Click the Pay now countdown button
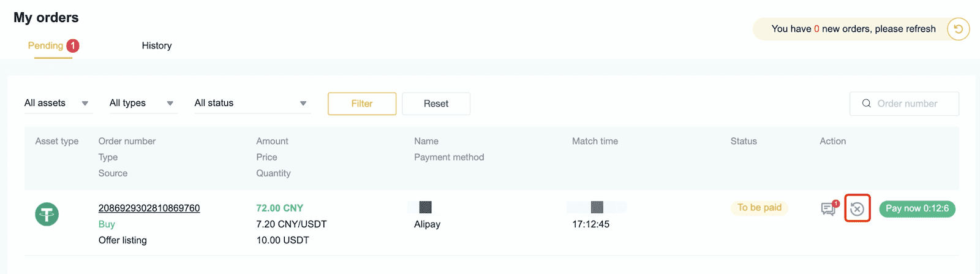Image resolution: width=980 pixels, height=274 pixels. pyautogui.click(x=917, y=208)
